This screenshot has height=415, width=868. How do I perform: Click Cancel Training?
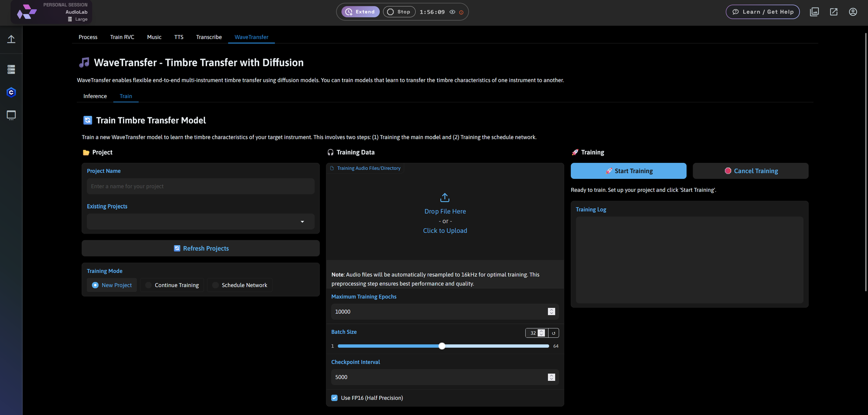[750, 171]
